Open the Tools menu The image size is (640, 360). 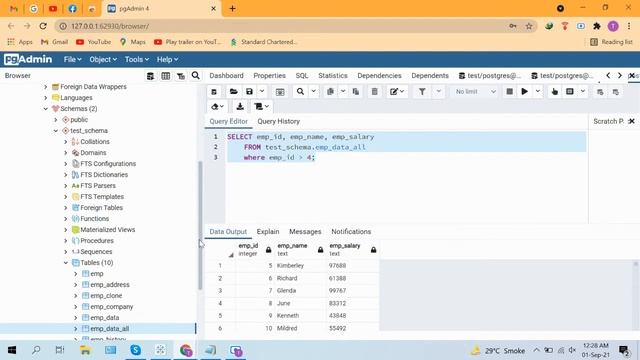pos(137,60)
